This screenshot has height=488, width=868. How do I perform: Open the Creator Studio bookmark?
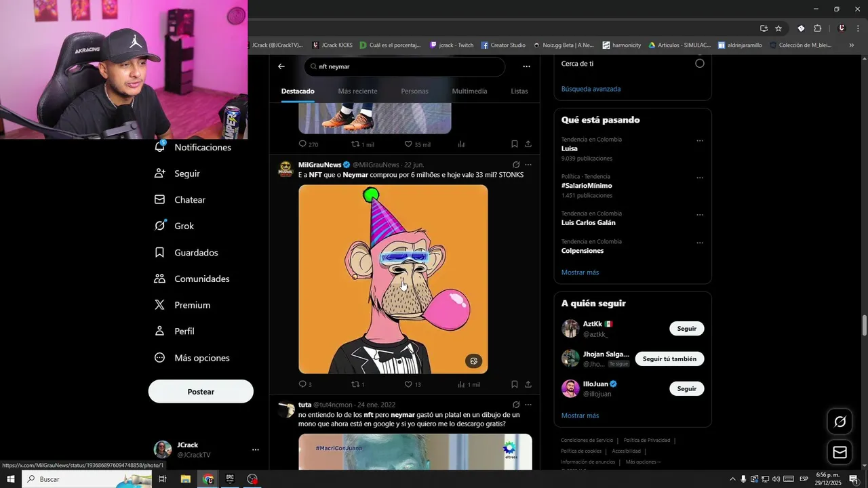coord(503,45)
